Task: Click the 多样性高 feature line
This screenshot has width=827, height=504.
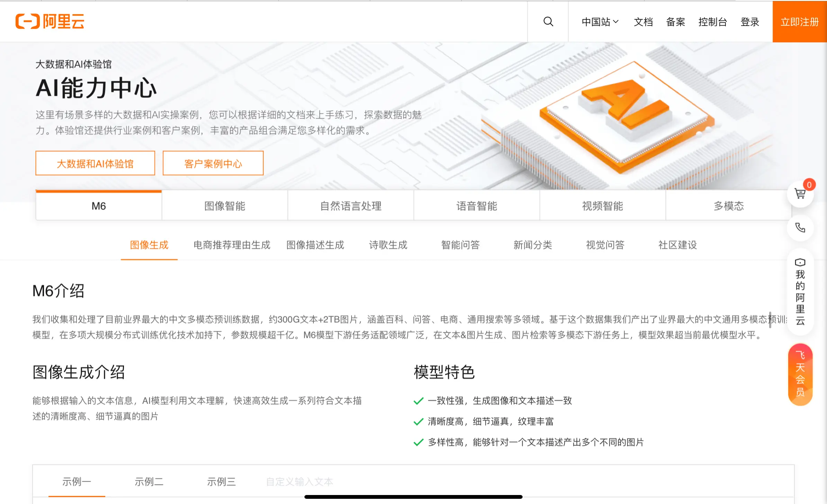Action: click(x=529, y=442)
